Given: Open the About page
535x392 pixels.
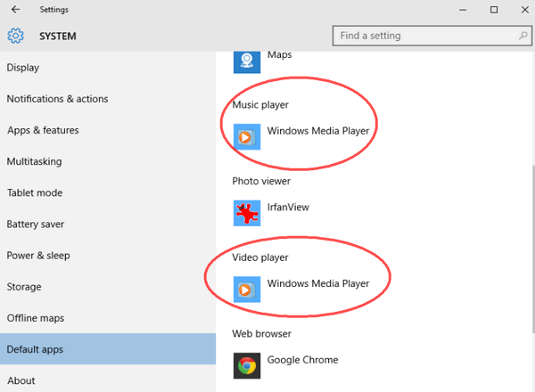Looking at the screenshot, I should coord(108,380).
